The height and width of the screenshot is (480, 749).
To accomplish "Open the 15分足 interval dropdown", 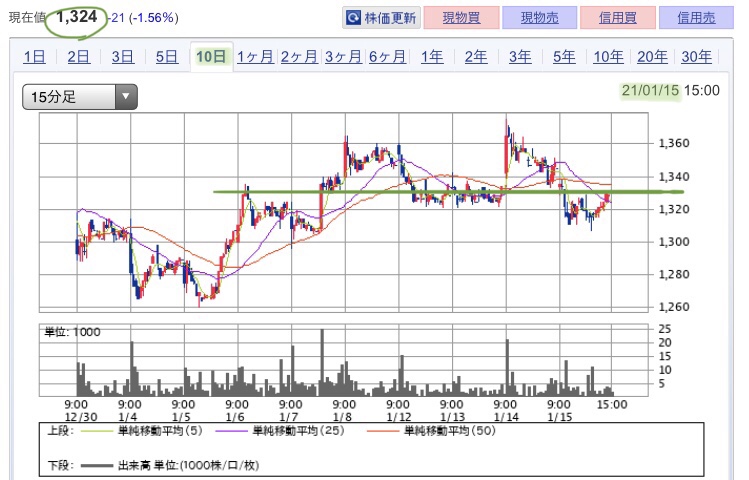I will pyautogui.click(x=80, y=97).
